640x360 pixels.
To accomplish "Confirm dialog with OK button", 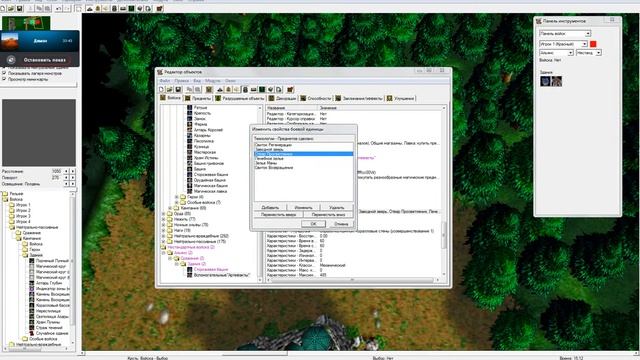I will tap(313, 224).
